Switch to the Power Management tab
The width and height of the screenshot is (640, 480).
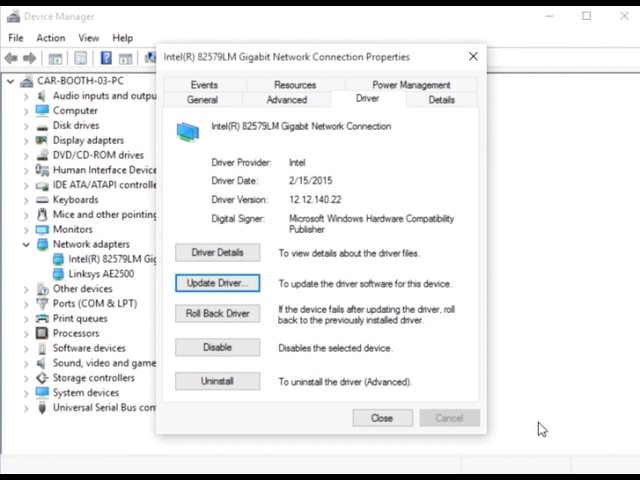click(411, 85)
